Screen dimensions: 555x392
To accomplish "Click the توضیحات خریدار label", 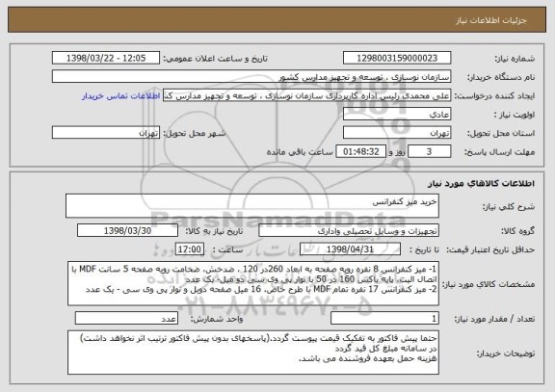I will click(506, 353).
